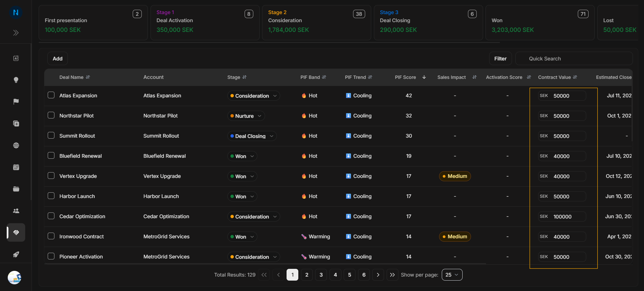Viewport: 644px width, 291px height.
Task: Open the folder icon in the sidebar
Action: point(16,189)
